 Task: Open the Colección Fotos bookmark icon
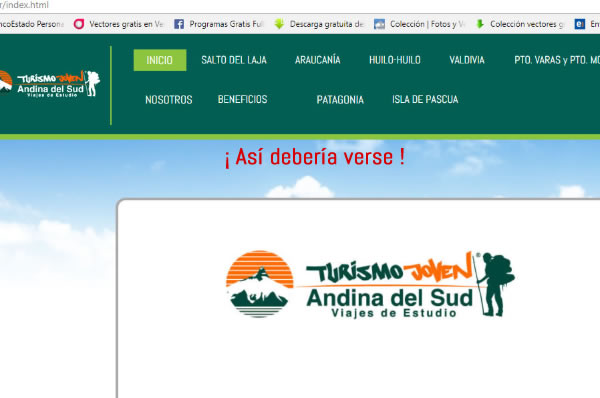click(x=379, y=24)
